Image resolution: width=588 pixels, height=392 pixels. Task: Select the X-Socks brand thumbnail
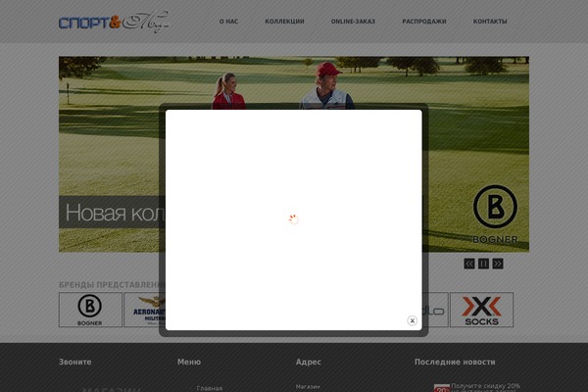[481, 310]
